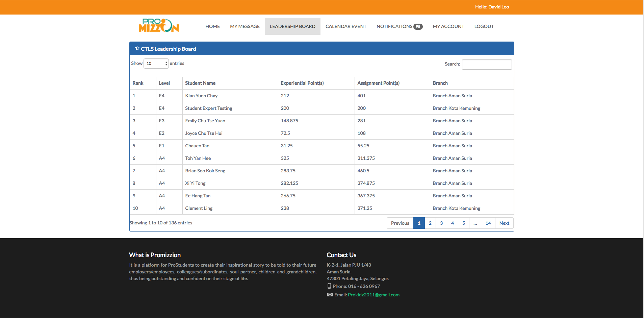Screen dimensions: 644x318
Task: Click Next to view more entries
Action: click(504, 223)
